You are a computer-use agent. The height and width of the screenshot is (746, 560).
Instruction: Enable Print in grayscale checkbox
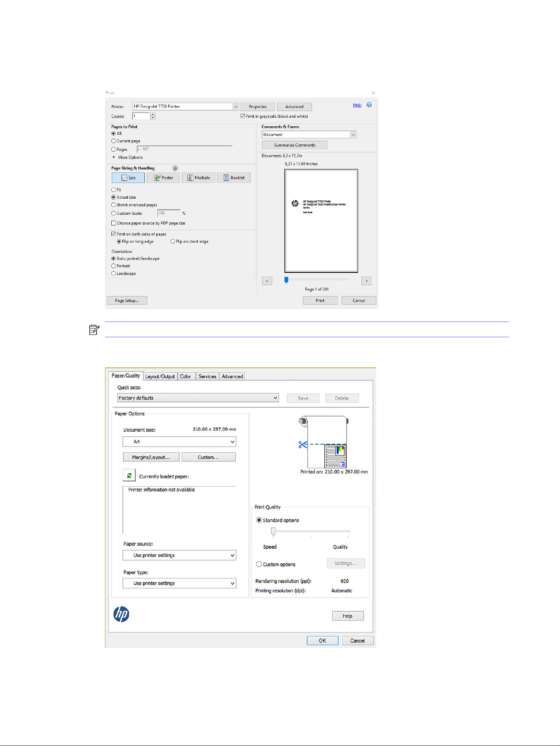pos(243,116)
